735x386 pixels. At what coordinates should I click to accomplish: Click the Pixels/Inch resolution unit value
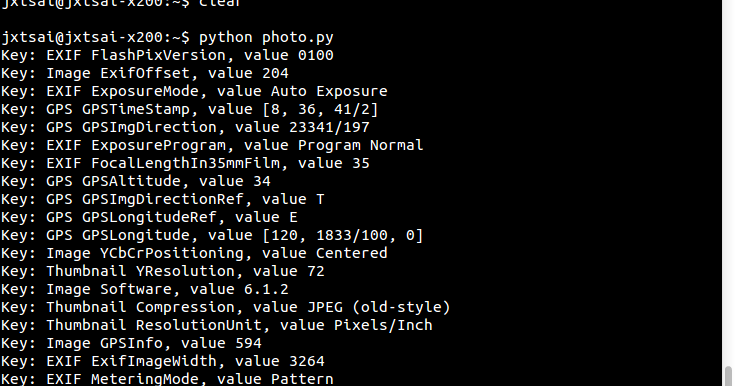tap(383, 325)
